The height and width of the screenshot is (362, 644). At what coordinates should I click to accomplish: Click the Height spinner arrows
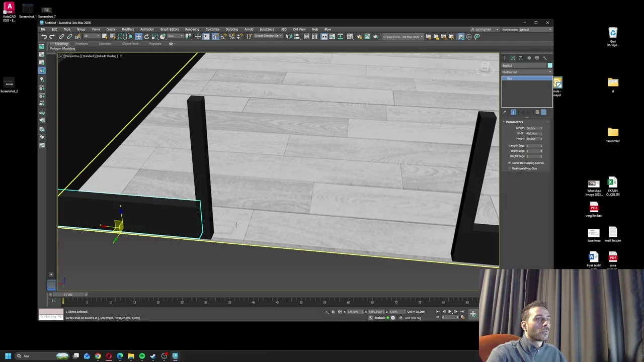(541, 139)
